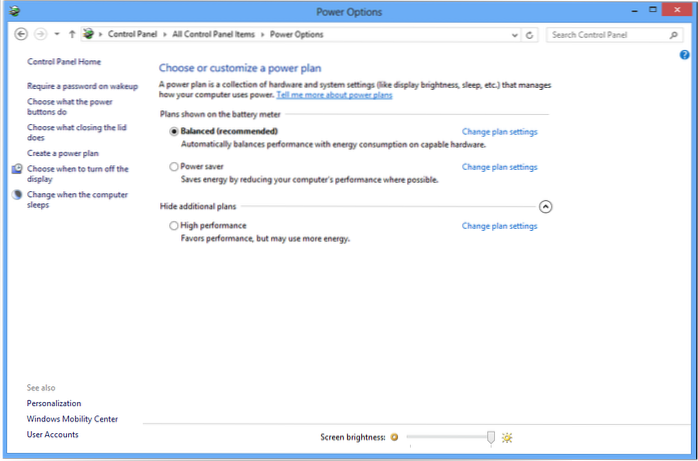Click the bright brightness sun icon
This screenshot has width=698, height=461.
[x=507, y=438]
